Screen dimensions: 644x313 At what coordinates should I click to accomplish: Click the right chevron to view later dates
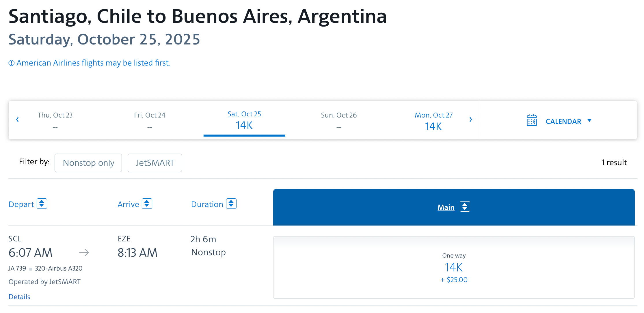[471, 119]
